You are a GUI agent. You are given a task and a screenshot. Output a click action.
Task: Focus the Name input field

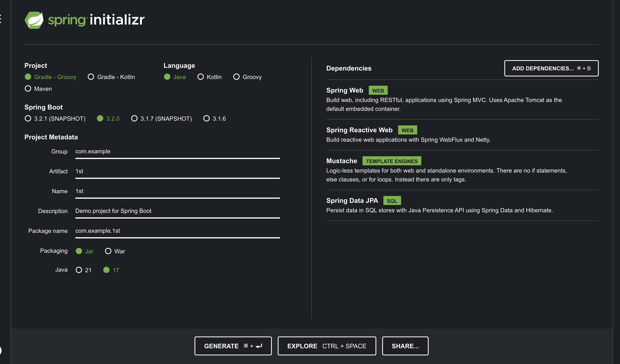[177, 191]
